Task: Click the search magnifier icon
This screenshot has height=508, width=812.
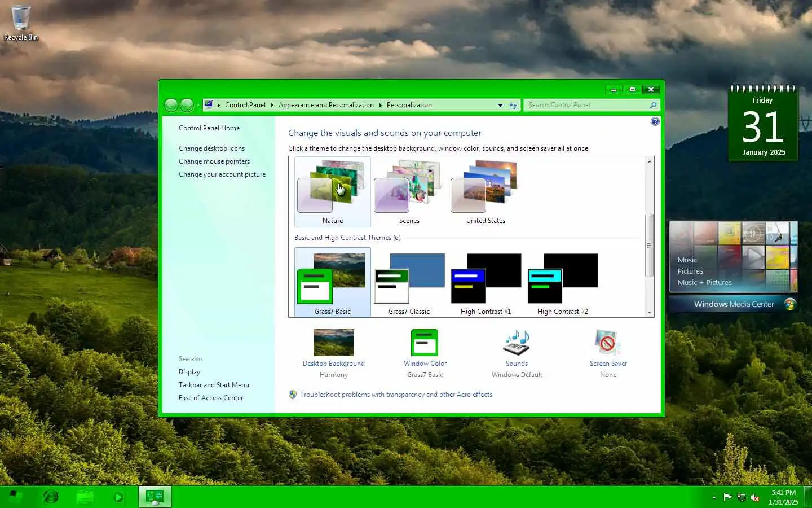Action: (653, 105)
